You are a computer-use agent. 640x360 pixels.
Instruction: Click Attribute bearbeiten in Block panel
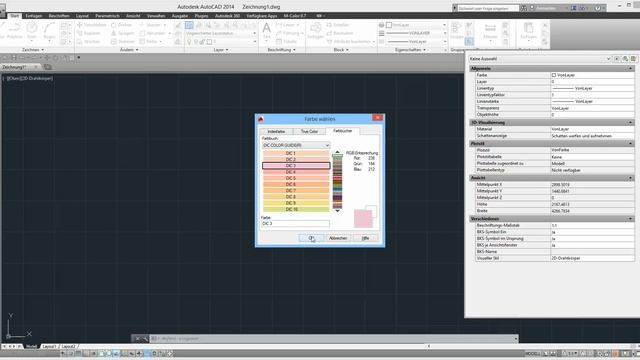(x=349, y=42)
